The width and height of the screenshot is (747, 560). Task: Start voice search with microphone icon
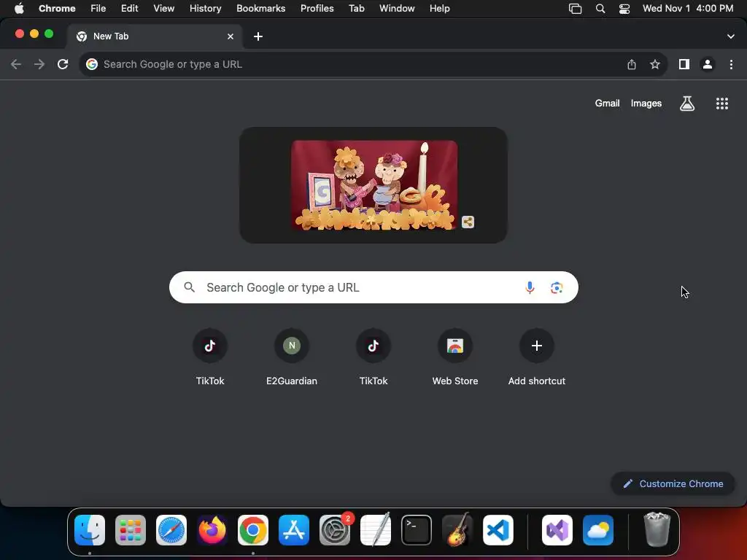(530, 287)
